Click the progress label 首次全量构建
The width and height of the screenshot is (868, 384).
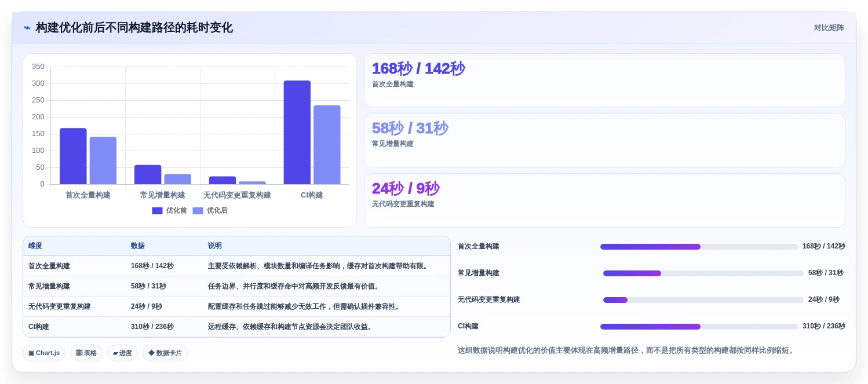click(479, 247)
